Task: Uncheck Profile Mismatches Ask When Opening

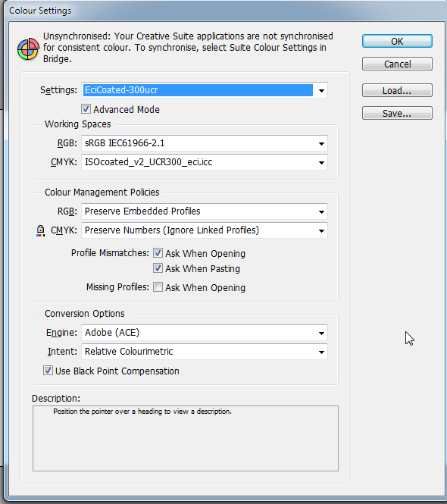Action: pos(158,253)
